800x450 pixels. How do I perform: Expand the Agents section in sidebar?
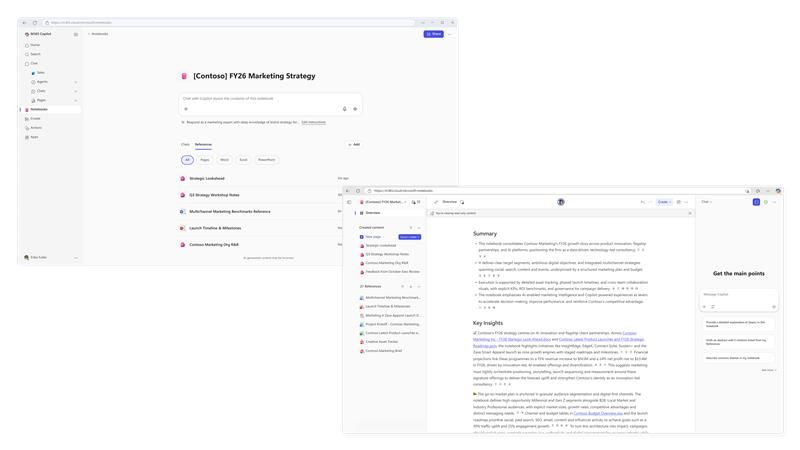pos(76,82)
